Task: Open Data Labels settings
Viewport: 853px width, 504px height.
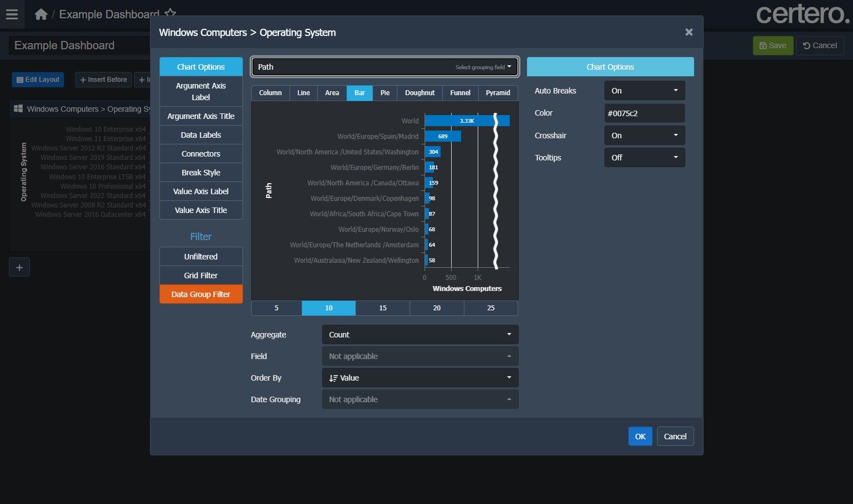Action: (201, 135)
